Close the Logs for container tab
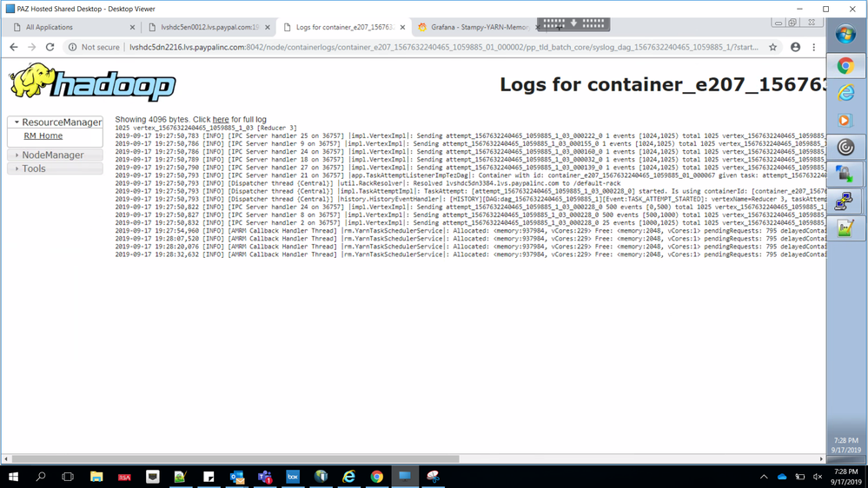Screen dimensions: 868x488 click(x=402, y=27)
